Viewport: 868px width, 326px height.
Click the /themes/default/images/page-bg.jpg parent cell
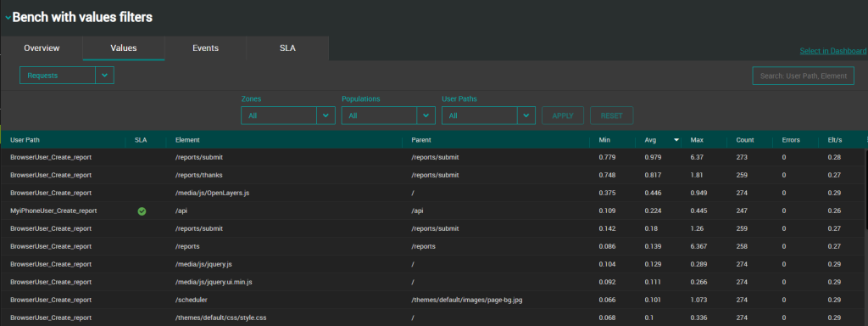[467, 300]
